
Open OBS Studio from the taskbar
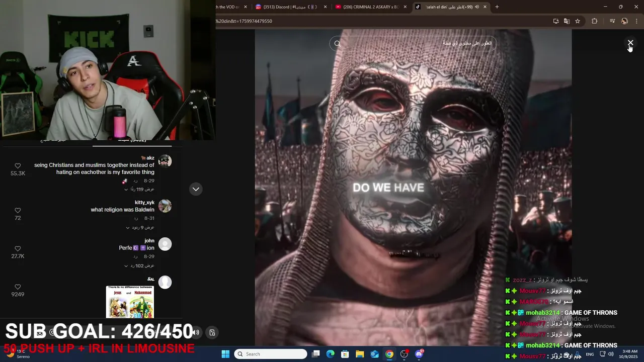pyautogui.click(x=404, y=354)
